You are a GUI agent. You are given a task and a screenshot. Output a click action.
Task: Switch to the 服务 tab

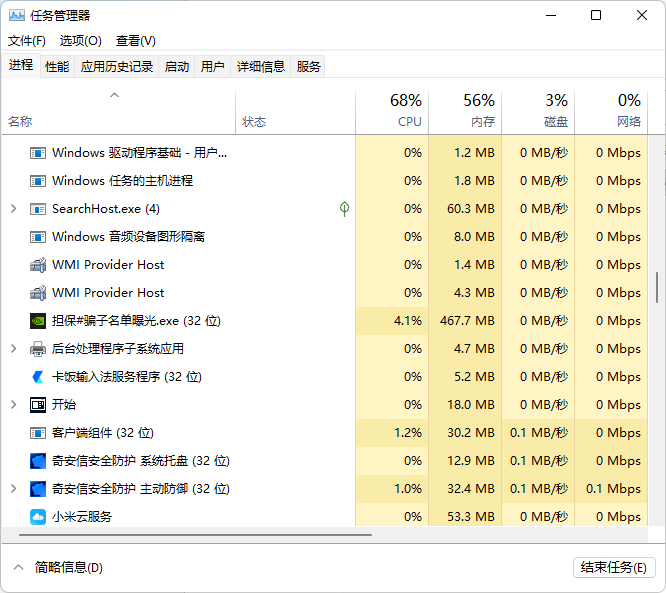pyautogui.click(x=308, y=67)
